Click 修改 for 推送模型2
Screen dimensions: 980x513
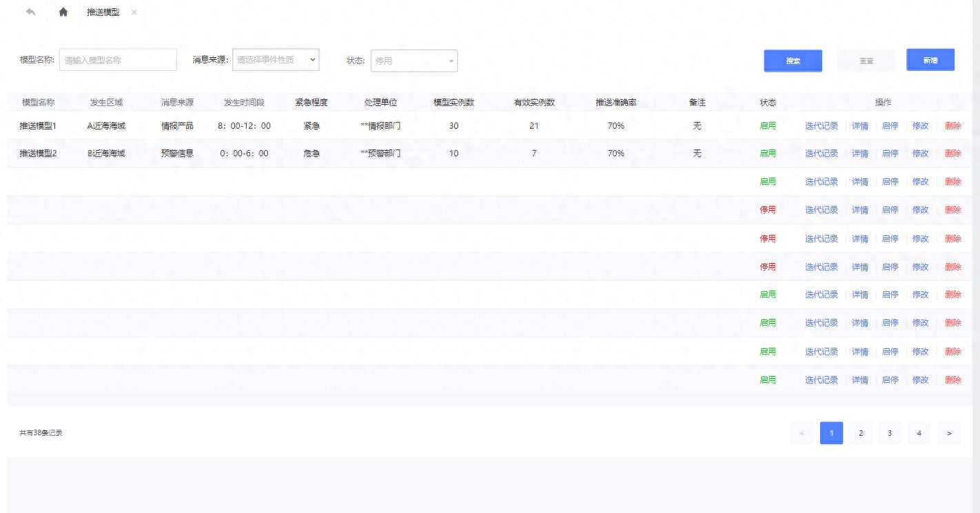coord(921,154)
